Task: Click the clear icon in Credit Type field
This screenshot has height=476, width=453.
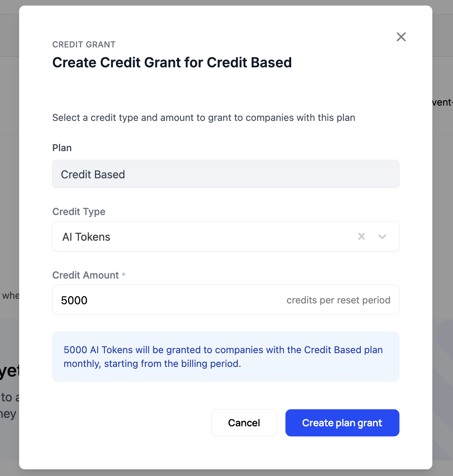Action: (x=361, y=236)
